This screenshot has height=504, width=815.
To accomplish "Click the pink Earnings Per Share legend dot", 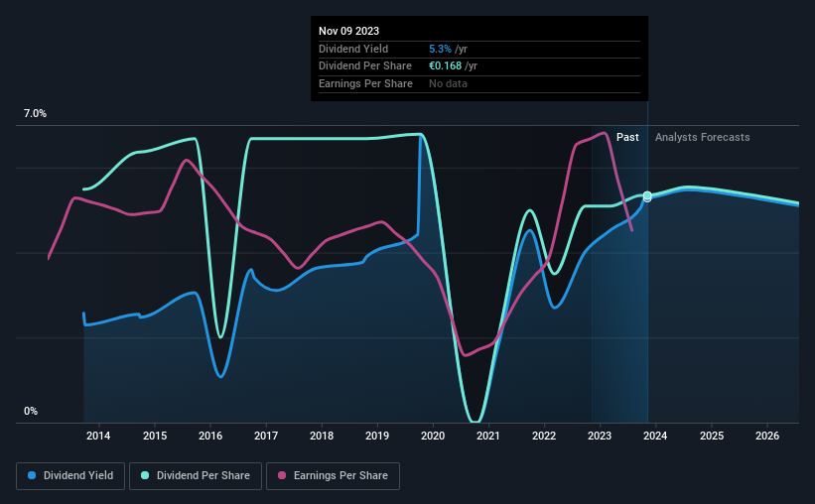I will point(282,475).
